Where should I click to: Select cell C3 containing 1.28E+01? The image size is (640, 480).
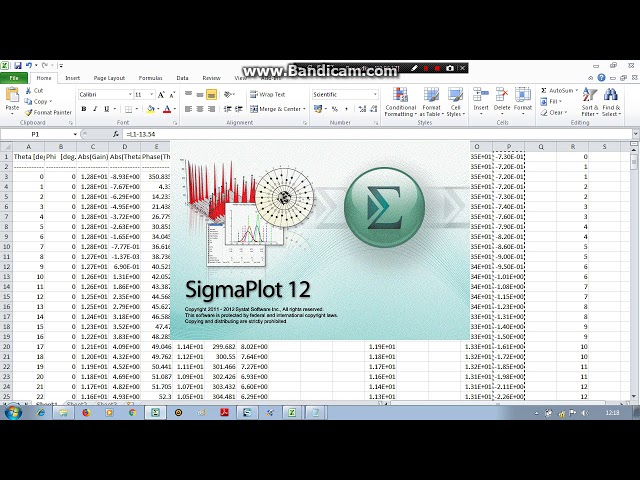(93, 177)
